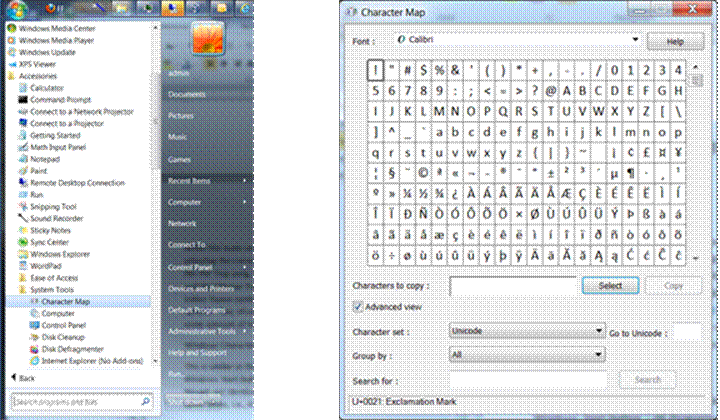Click the Select button

click(x=610, y=286)
